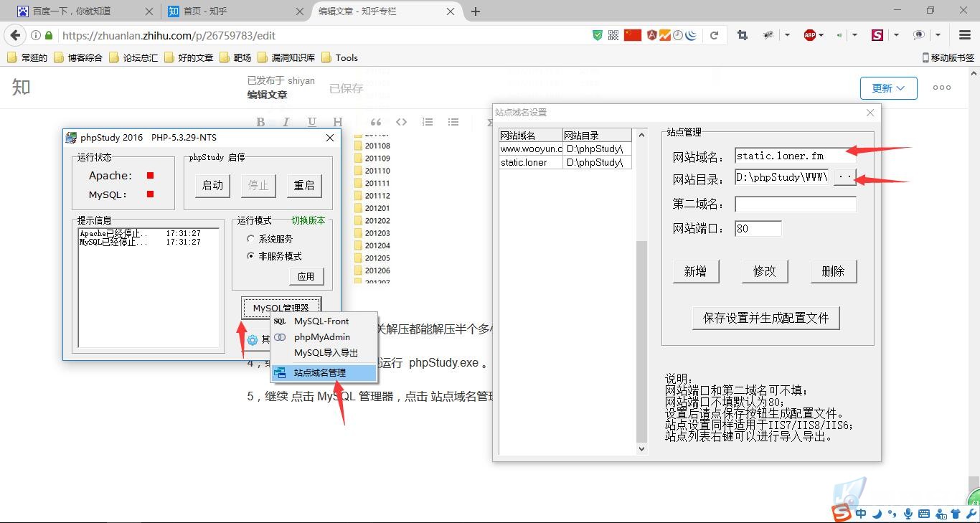Click the ordered list icon
This screenshot has height=523, width=980.
(x=428, y=122)
